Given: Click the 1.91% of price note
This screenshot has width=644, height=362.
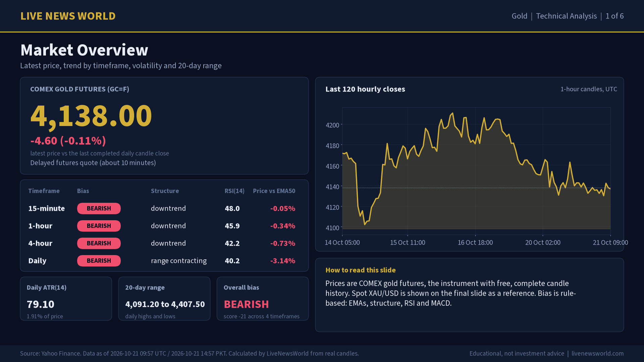Looking at the screenshot, I should [45, 316].
